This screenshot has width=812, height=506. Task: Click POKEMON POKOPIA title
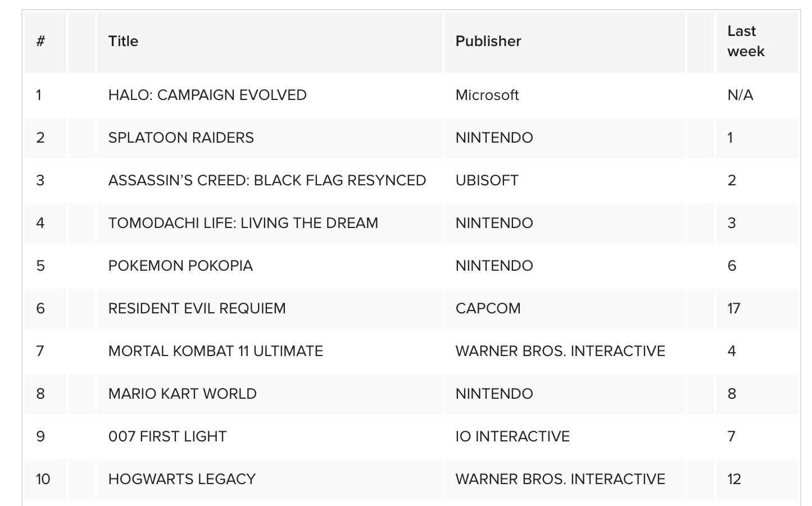click(180, 266)
